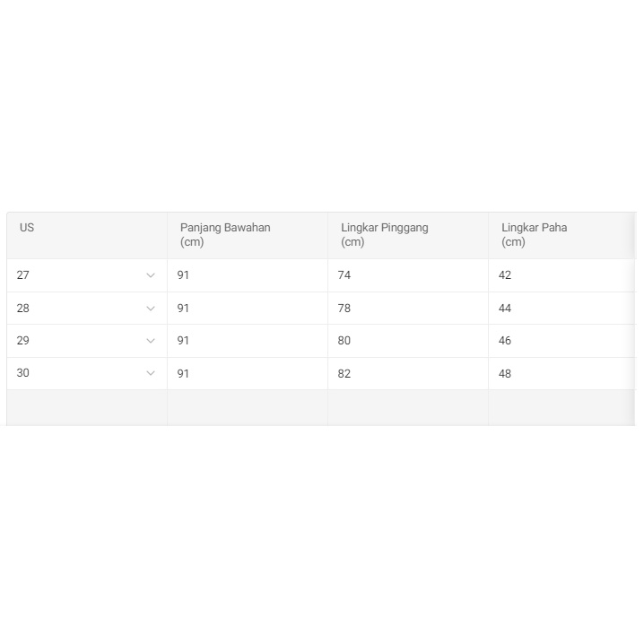Click thigh value 42 cell
Image resolution: width=644 pixels, height=644 pixels.
pyautogui.click(x=505, y=275)
